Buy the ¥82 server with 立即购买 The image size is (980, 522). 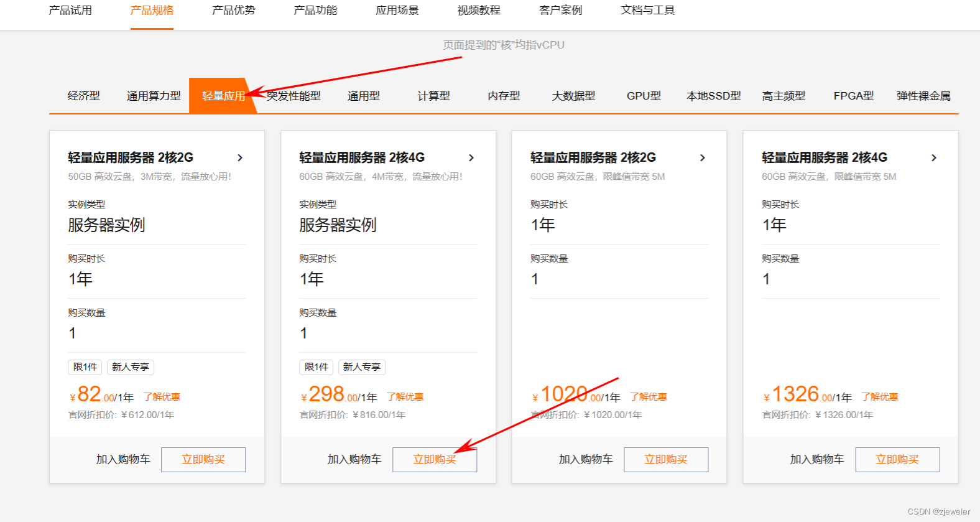pos(203,460)
